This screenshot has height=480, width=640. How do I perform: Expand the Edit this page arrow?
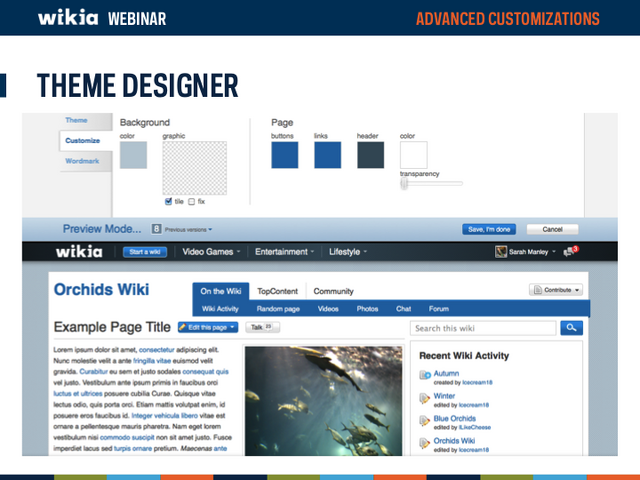[233, 327]
